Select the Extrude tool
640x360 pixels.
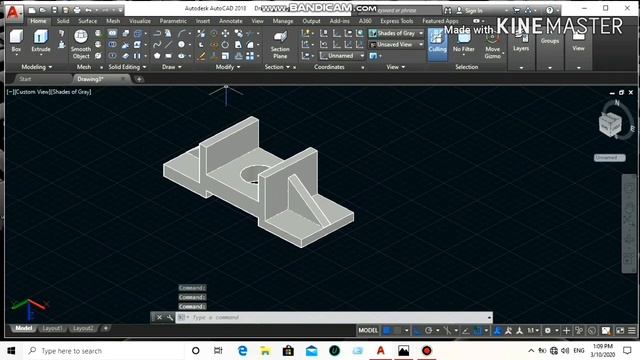pyautogui.click(x=41, y=41)
